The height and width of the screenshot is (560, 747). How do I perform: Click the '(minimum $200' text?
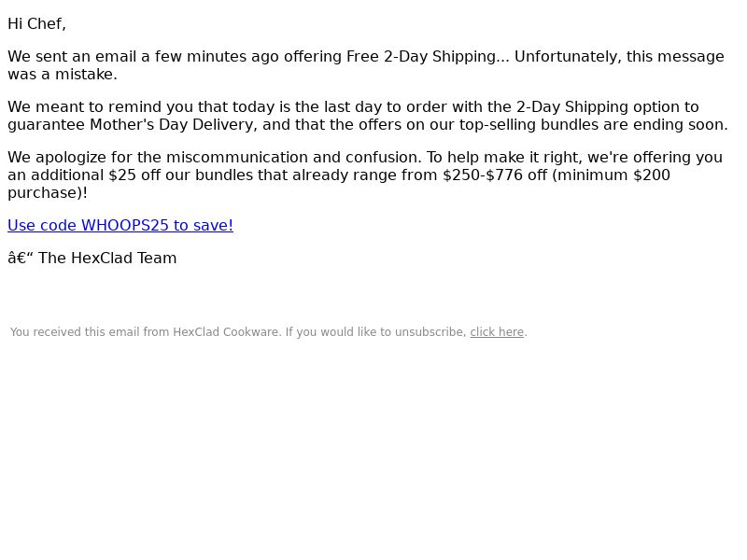[x=612, y=175]
